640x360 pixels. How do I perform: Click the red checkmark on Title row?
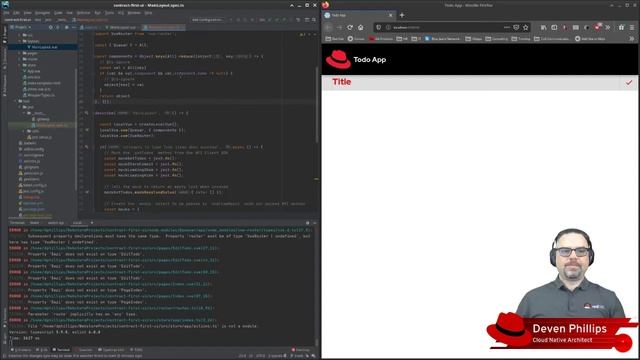click(629, 82)
